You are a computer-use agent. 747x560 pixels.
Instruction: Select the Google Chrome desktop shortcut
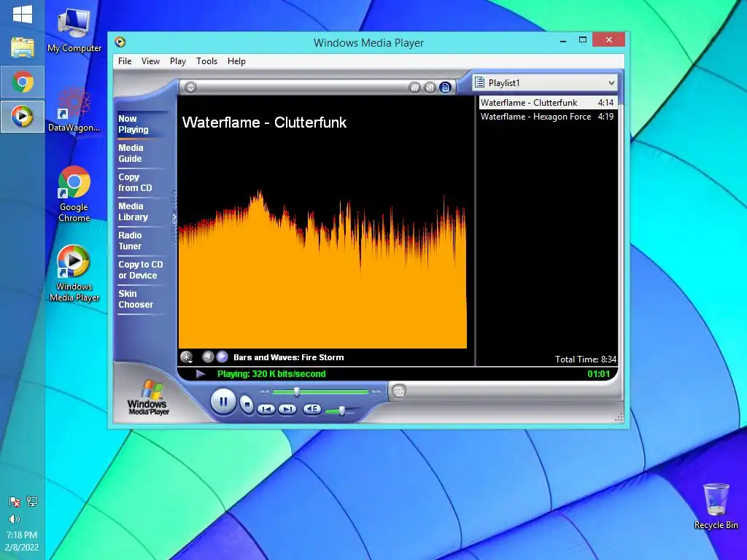click(x=74, y=194)
